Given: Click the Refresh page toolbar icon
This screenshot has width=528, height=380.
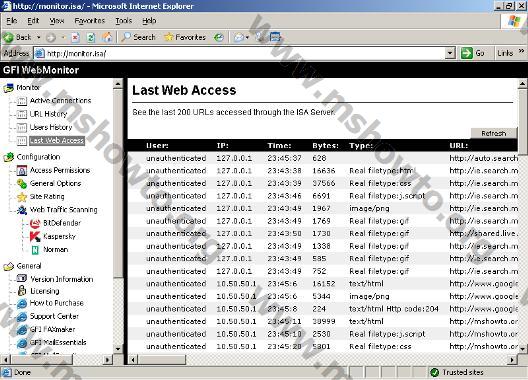Looking at the screenshot, I should tap(91, 37).
